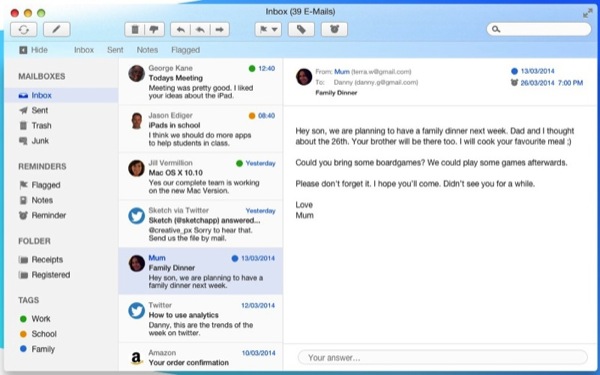
Task: Open the tag icon in toolbar
Action: (301, 29)
